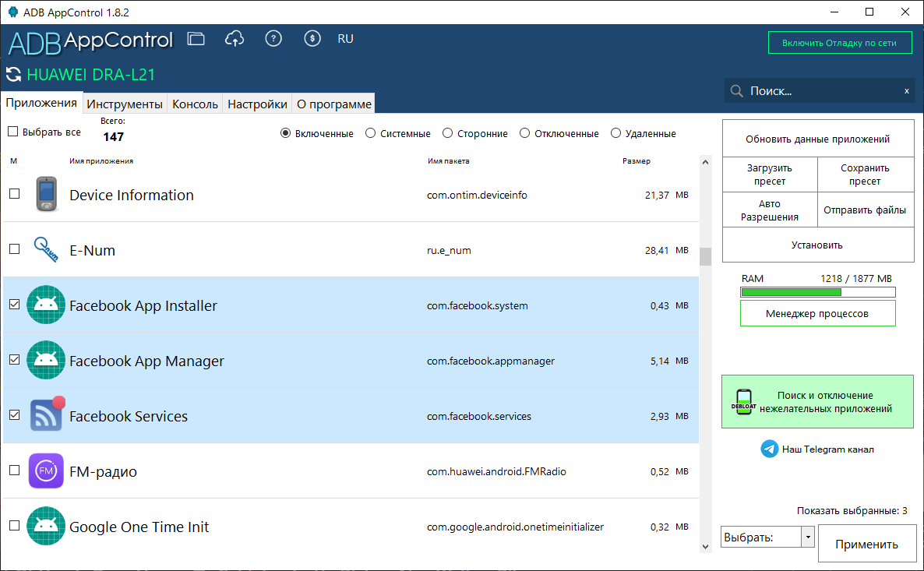Image resolution: width=924 pixels, height=571 pixels.
Task: Sort by Размер column header
Action: point(637,161)
